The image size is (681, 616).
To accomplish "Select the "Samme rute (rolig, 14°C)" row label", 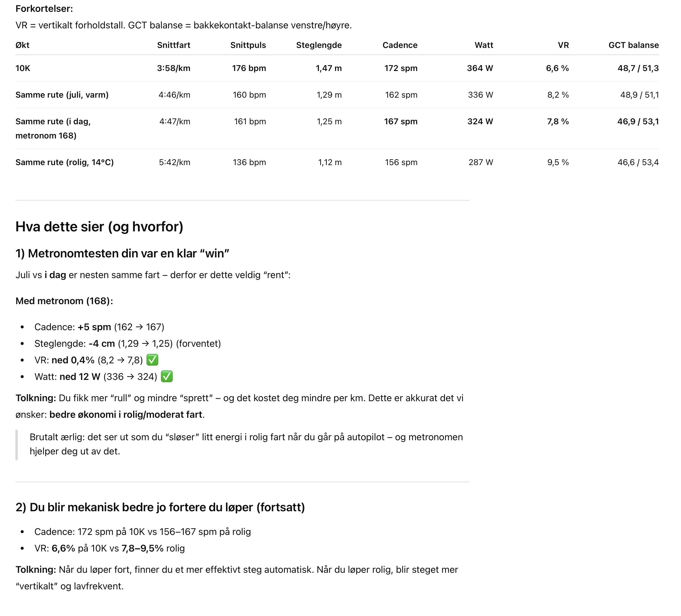I will (64, 162).
